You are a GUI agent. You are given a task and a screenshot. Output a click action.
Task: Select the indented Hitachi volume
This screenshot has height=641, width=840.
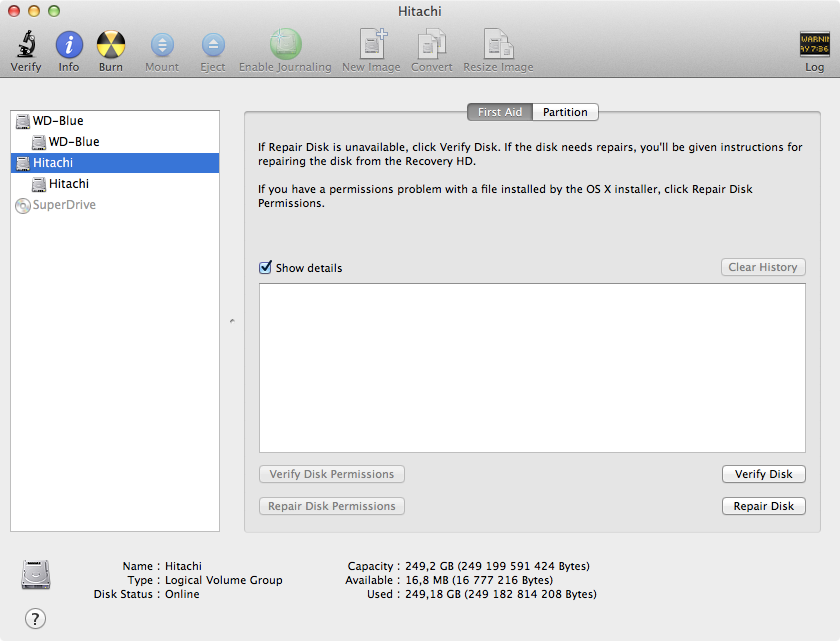pyautogui.click(x=115, y=184)
